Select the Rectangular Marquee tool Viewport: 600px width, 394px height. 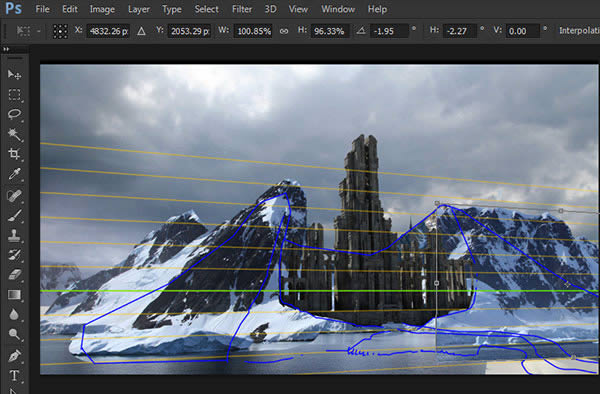14,94
